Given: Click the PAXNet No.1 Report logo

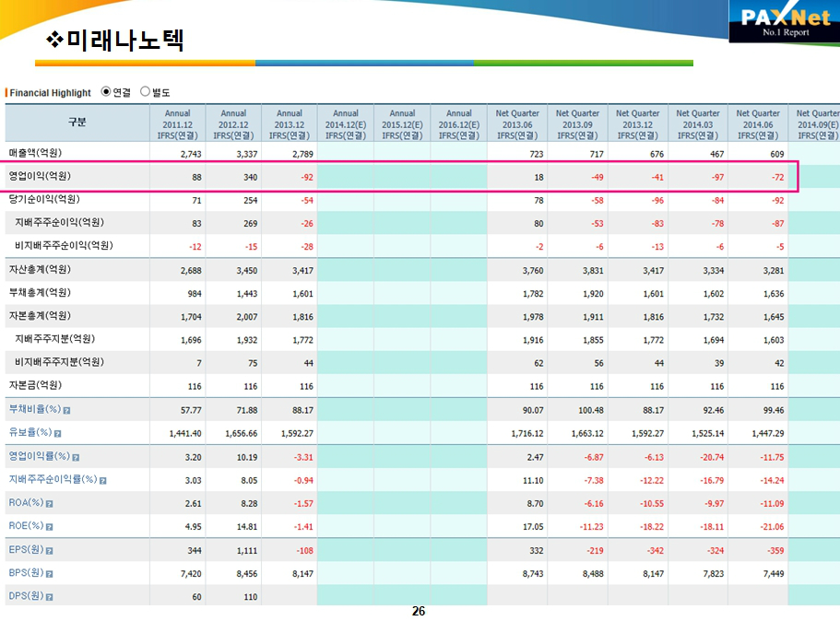Looking at the screenshot, I should pyautogui.click(x=785, y=22).
